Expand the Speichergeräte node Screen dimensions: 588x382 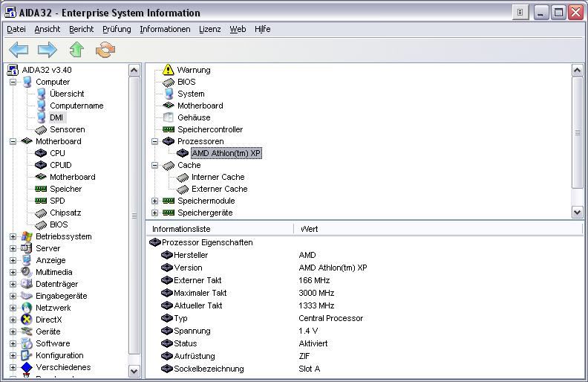coord(154,213)
